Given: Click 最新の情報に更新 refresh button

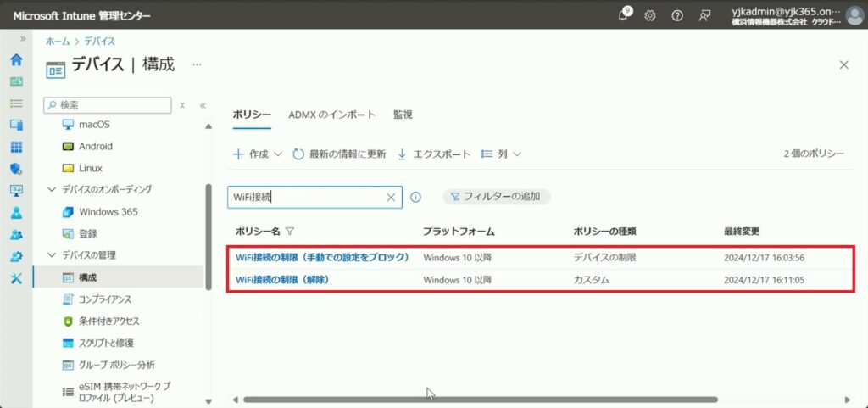Looking at the screenshot, I should pos(339,154).
